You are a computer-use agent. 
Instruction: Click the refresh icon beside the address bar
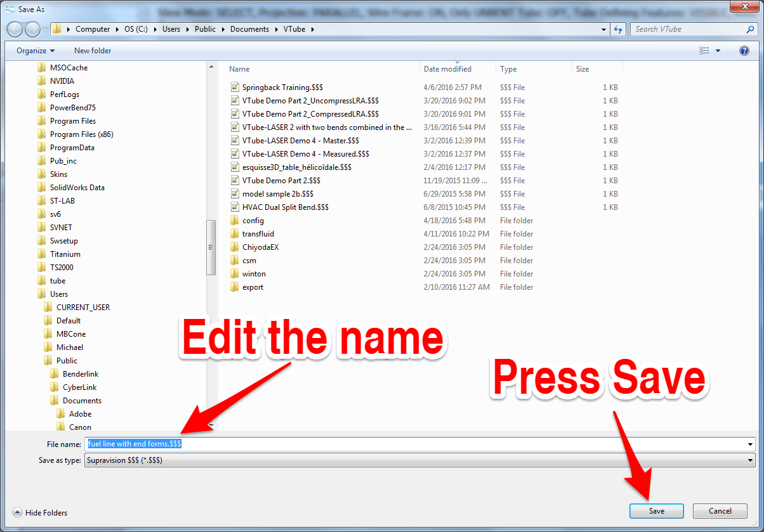pyautogui.click(x=618, y=29)
